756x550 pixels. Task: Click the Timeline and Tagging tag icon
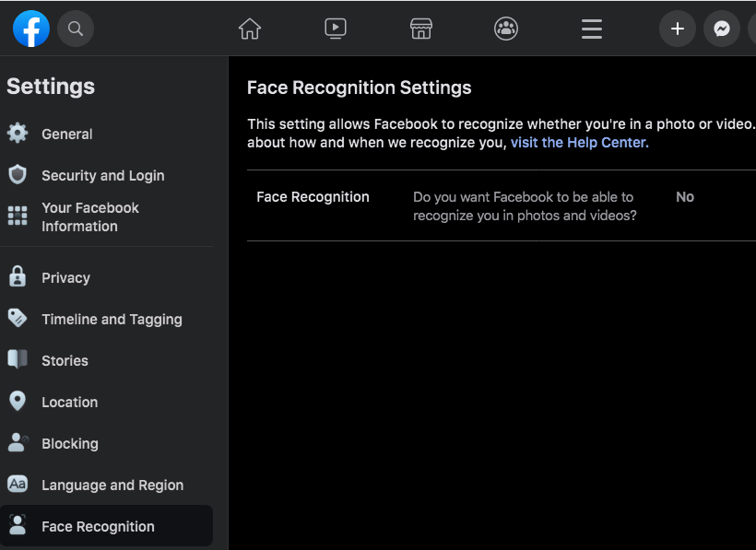[18, 318]
